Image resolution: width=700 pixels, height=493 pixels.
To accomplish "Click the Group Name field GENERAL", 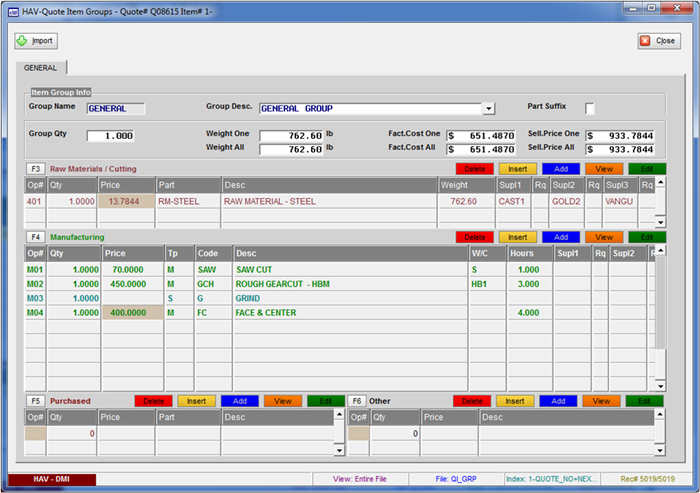I will pyautogui.click(x=116, y=109).
